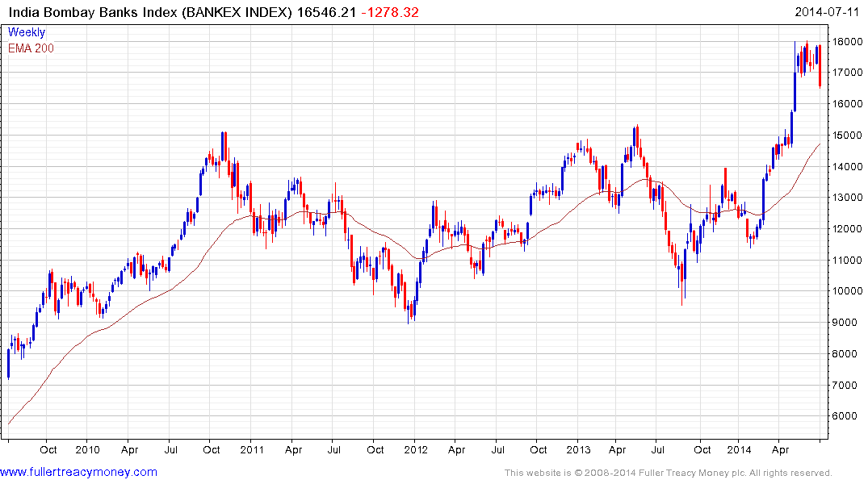Click the 14000 price axis label
Screen dimensions: 868x484
pos(847,166)
